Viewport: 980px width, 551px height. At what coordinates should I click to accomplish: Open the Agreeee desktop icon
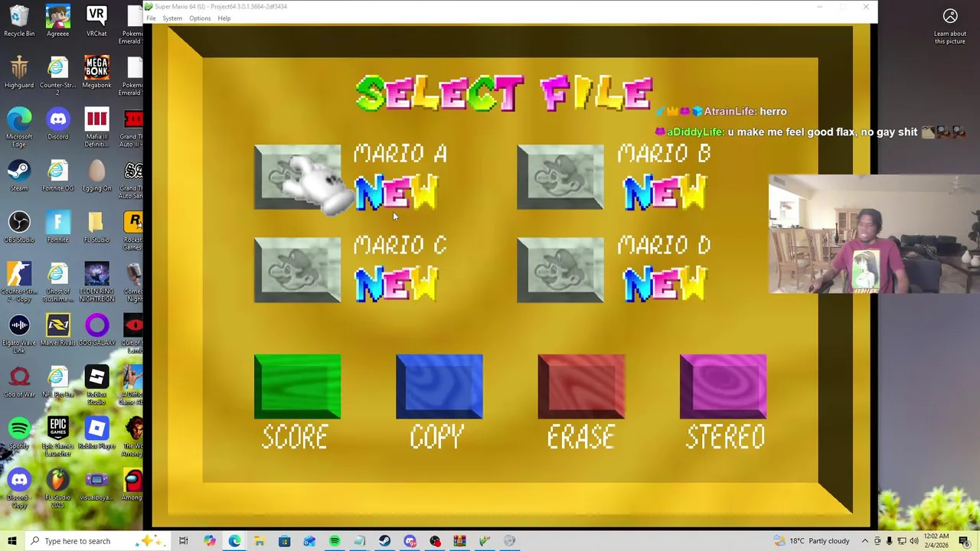pyautogui.click(x=57, y=21)
